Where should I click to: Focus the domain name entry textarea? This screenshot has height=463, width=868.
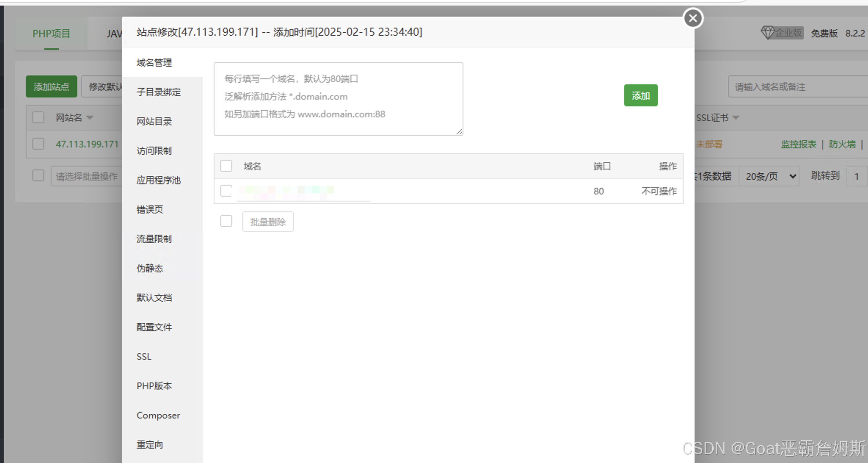click(x=338, y=99)
